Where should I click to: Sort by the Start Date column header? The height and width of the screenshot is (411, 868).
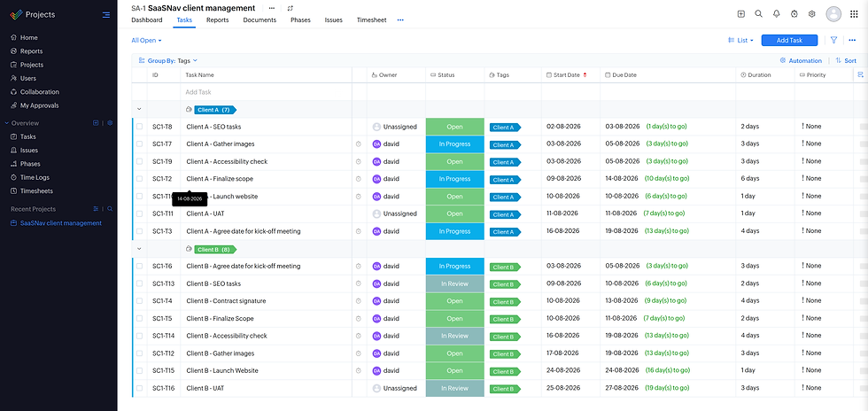pyautogui.click(x=566, y=74)
